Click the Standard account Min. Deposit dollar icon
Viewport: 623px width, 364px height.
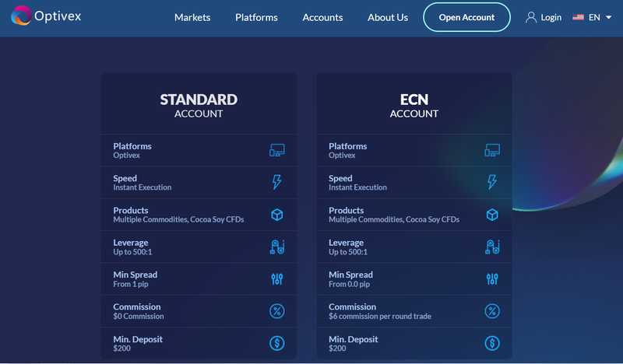tap(277, 343)
